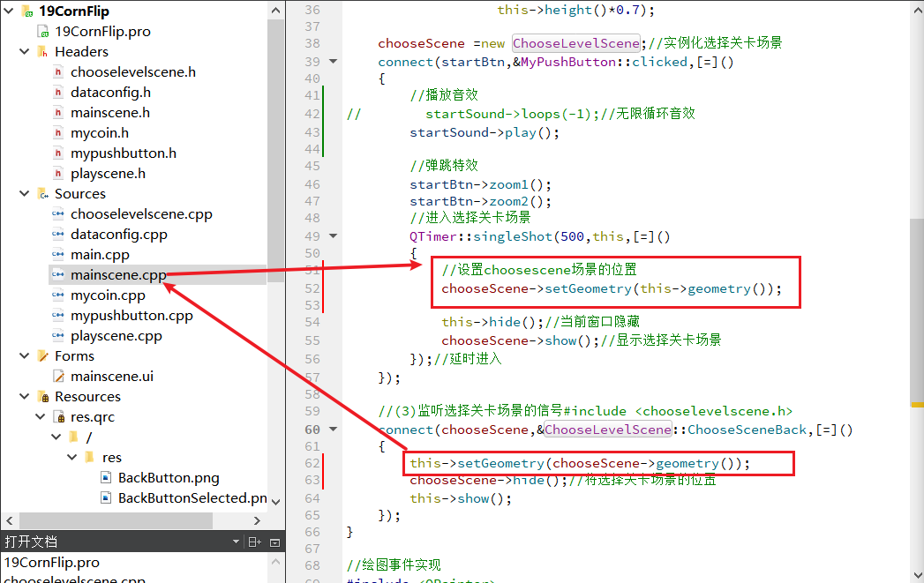Click the Resources folder icon
924x583 pixels.
[x=43, y=396]
